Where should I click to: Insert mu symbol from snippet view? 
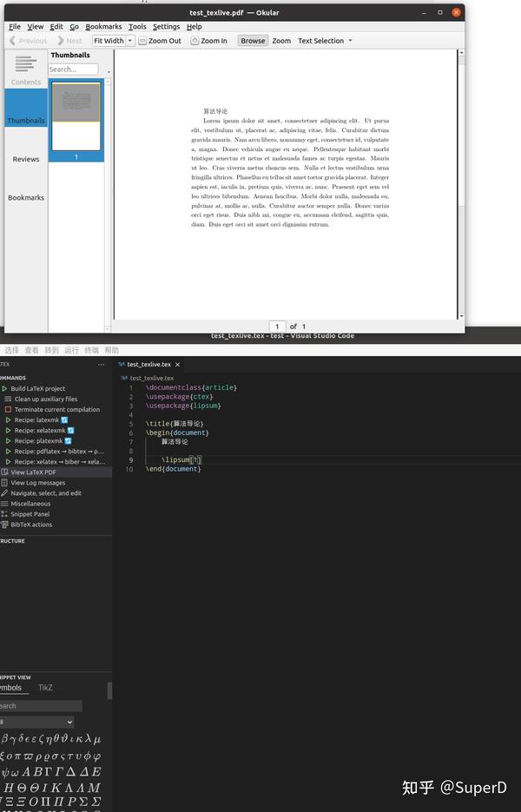(x=97, y=740)
